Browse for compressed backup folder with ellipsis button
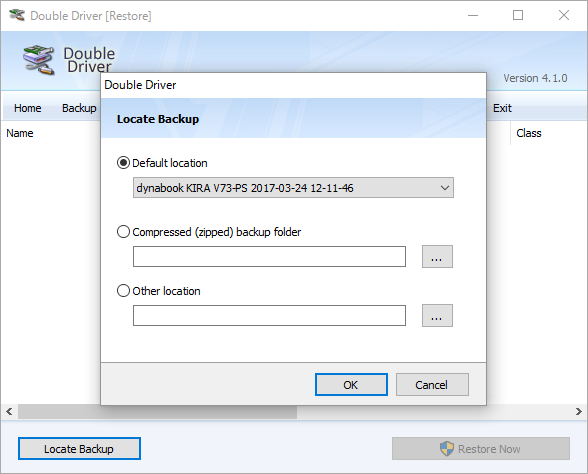Screen dimensions: 588x474 (x=437, y=256)
